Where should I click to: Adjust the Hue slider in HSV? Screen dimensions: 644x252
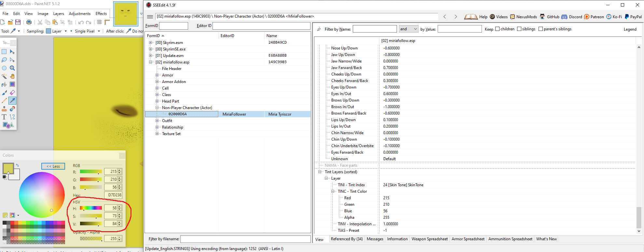tap(91, 208)
